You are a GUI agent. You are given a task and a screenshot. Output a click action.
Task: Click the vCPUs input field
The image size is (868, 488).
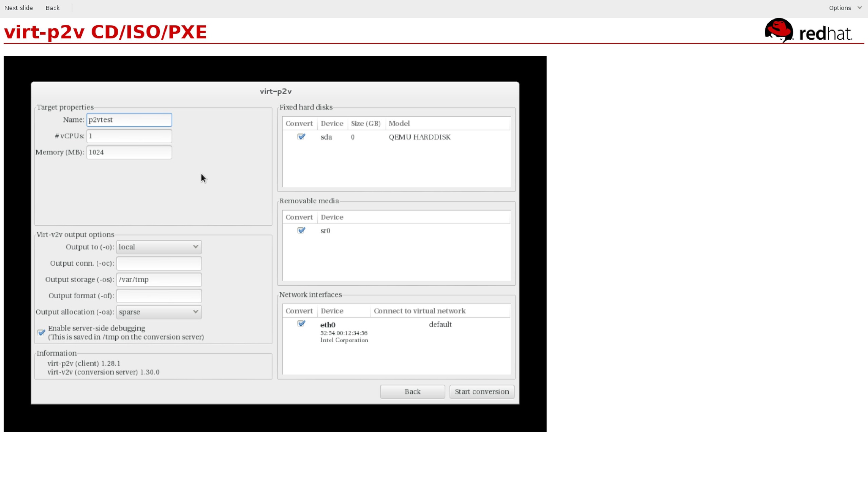point(129,136)
